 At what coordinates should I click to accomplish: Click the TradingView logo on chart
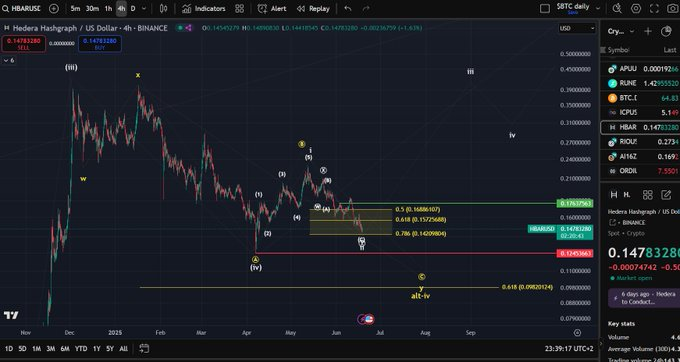tap(11, 315)
